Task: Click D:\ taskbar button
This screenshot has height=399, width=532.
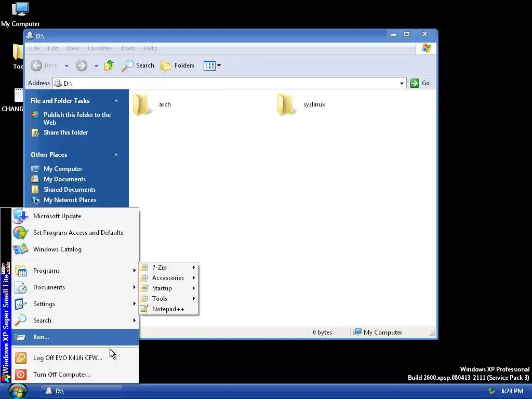Action: click(82, 391)
